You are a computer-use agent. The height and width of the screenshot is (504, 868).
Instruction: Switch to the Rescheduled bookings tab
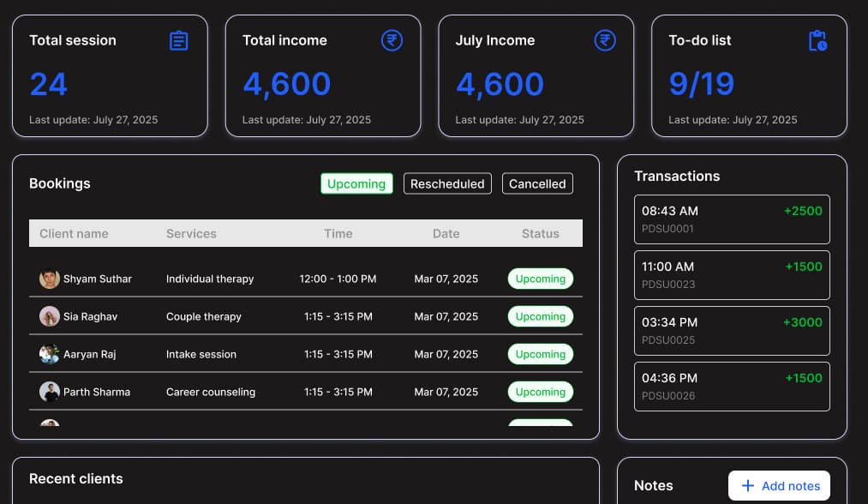(x=447, y=184)
